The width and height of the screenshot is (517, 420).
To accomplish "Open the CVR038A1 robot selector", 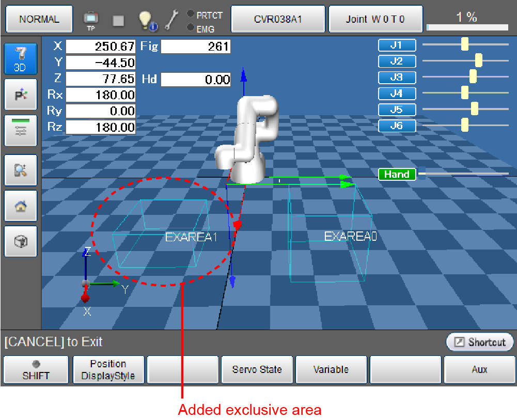I will (x=278, y=19).
